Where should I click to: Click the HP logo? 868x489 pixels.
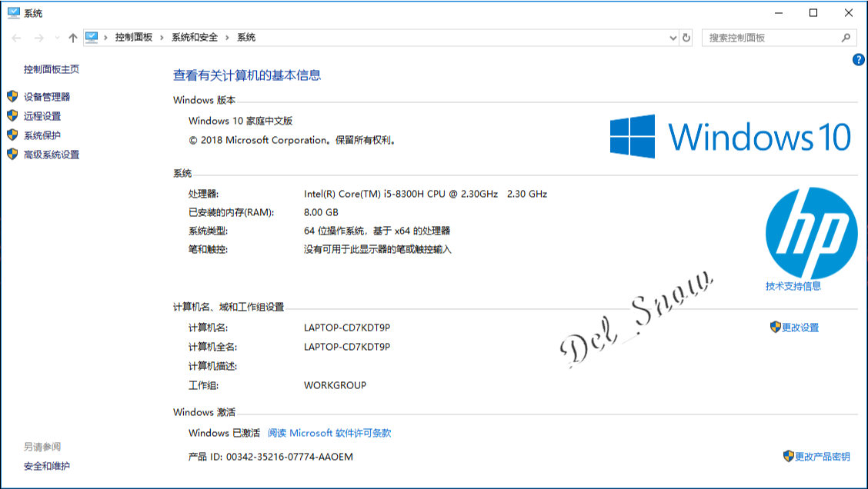811,233
